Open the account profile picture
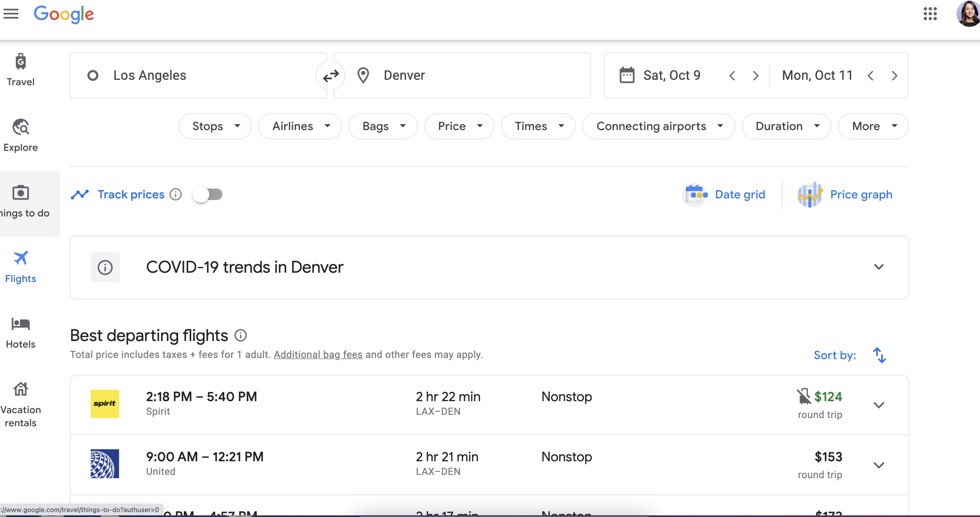The image size is (980, 517). tap(968, 14)
